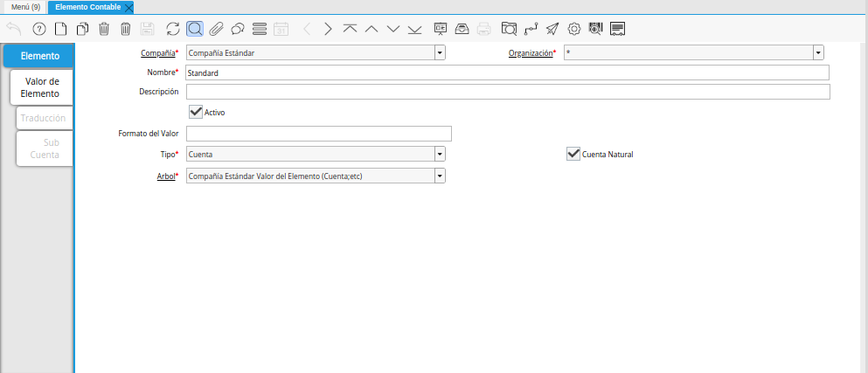Image resolution: width=868 pixels, height=373 pixels.
Task: Create a new record with blank page icon
Action: pos(59,29)
